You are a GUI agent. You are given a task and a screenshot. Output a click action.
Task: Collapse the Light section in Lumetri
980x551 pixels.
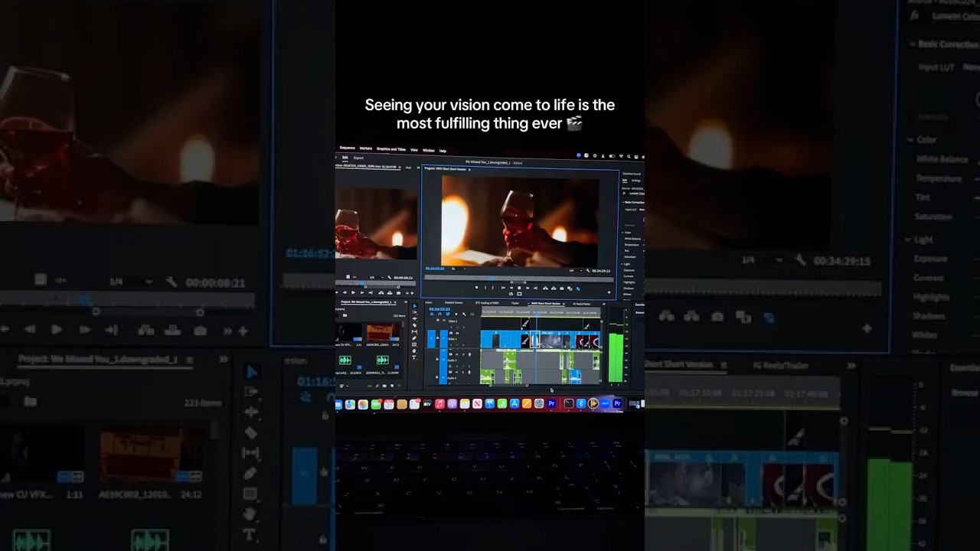(x=622, y=264)
